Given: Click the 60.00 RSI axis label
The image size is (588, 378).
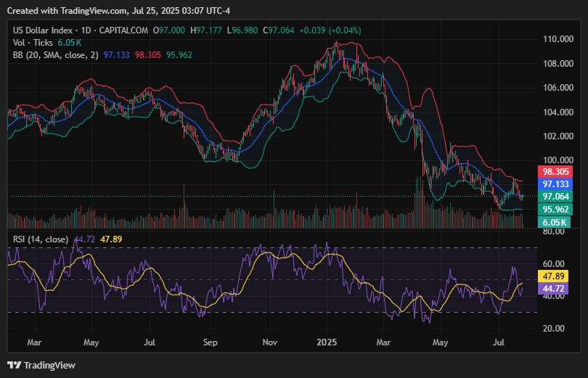Looking at the screenshot, I should [553, 264].
